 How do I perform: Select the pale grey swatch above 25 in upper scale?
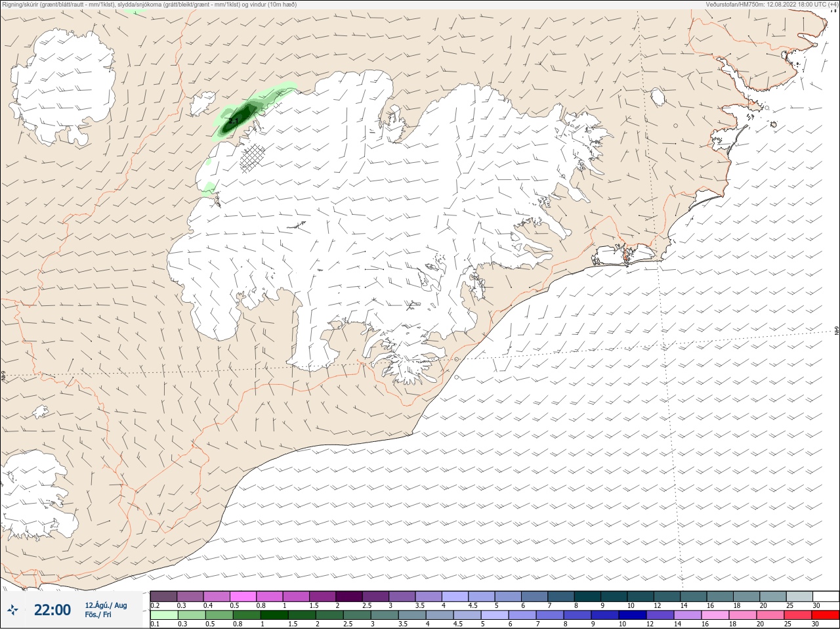point(800,596)
